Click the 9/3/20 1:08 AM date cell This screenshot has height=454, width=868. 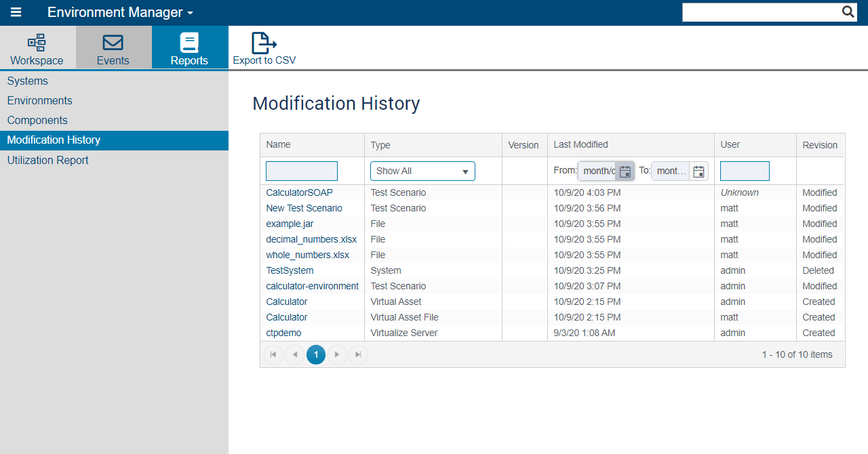pyautogui.click(x=585, y=333)
